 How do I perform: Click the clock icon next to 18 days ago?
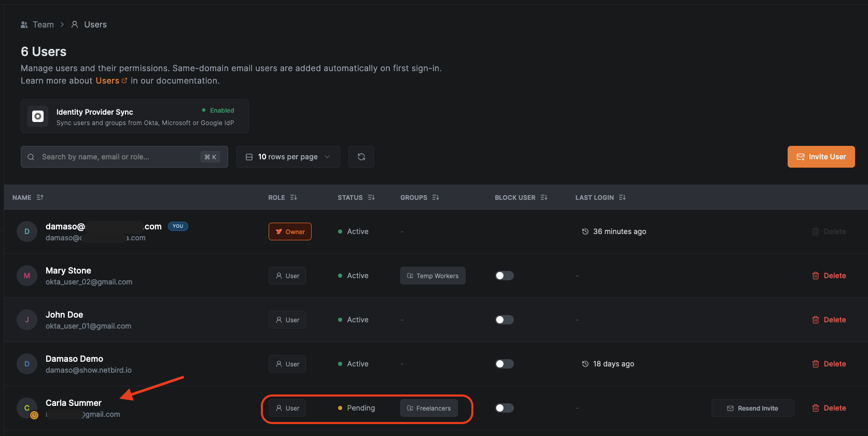(585, 364)
